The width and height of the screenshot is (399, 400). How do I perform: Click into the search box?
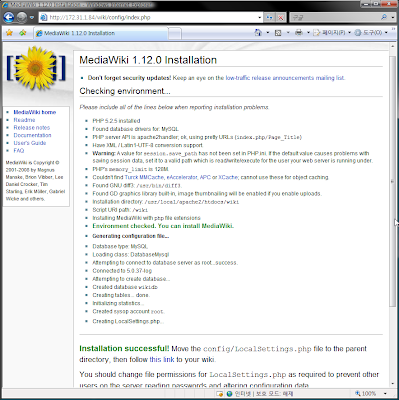(x=334, y=17)
